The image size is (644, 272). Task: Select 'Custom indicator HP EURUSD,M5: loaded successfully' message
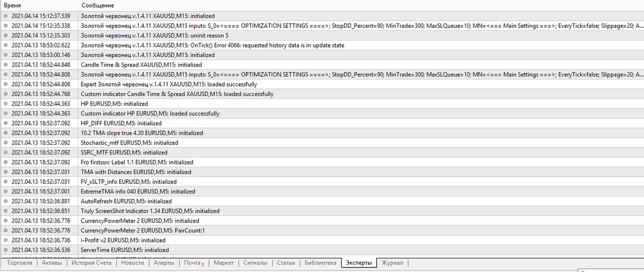coord(150,113)
